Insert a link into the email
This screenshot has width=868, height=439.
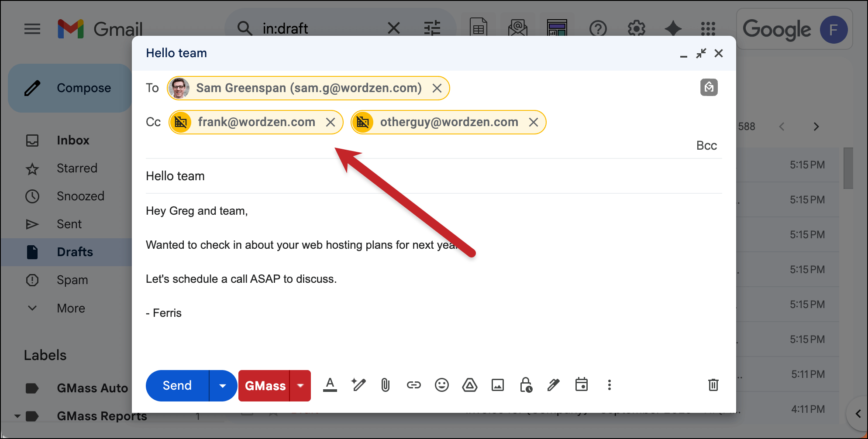413,385
